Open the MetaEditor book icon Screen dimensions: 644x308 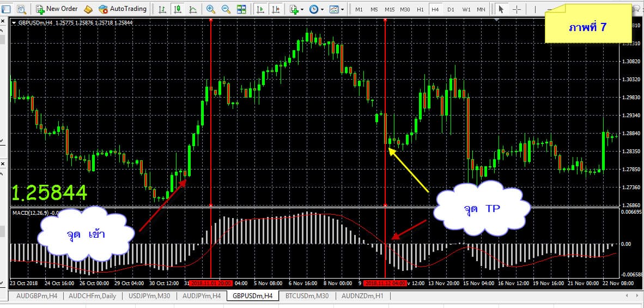tap(88, 9)
